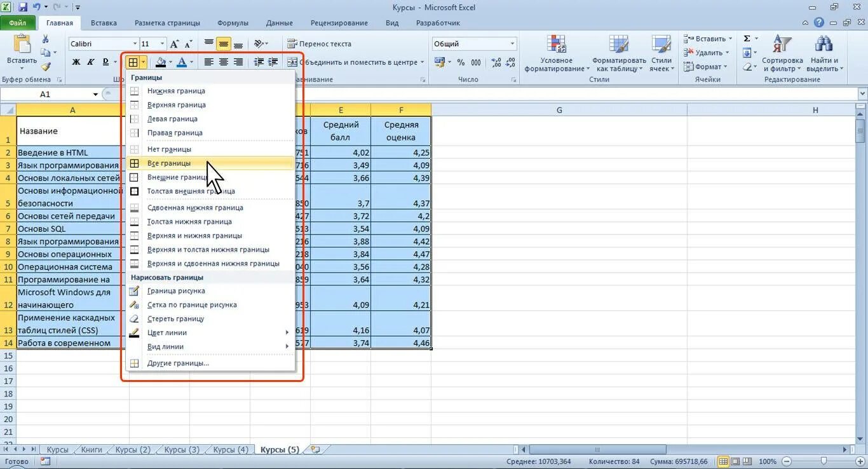Open Сортировка и фильтр menu

(x=783, y=53)
